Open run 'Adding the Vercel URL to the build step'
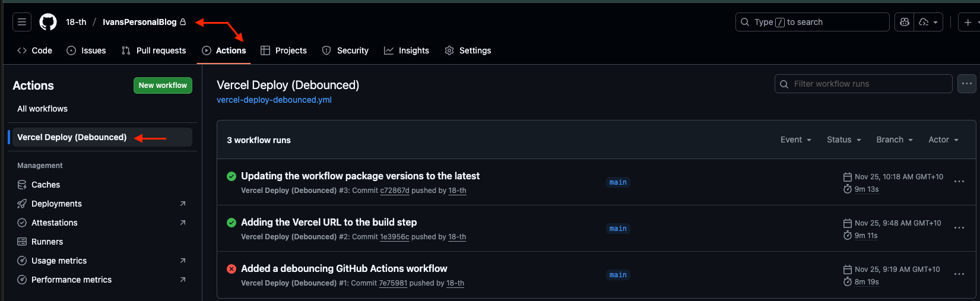 tap(329, 222)
